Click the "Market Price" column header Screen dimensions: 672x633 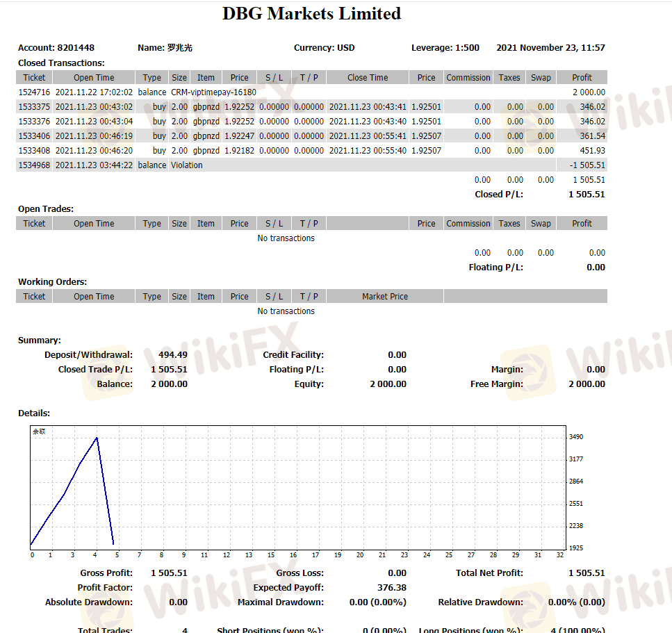[385, 296]
